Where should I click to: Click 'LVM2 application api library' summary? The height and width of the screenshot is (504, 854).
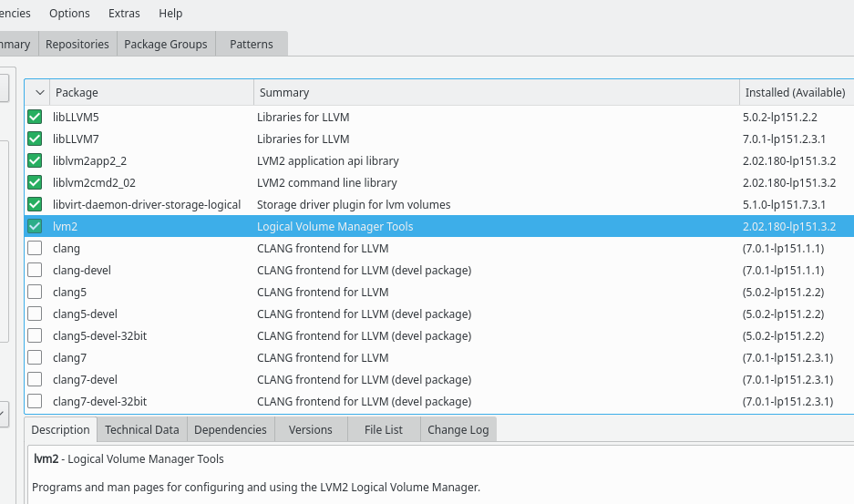328,160
